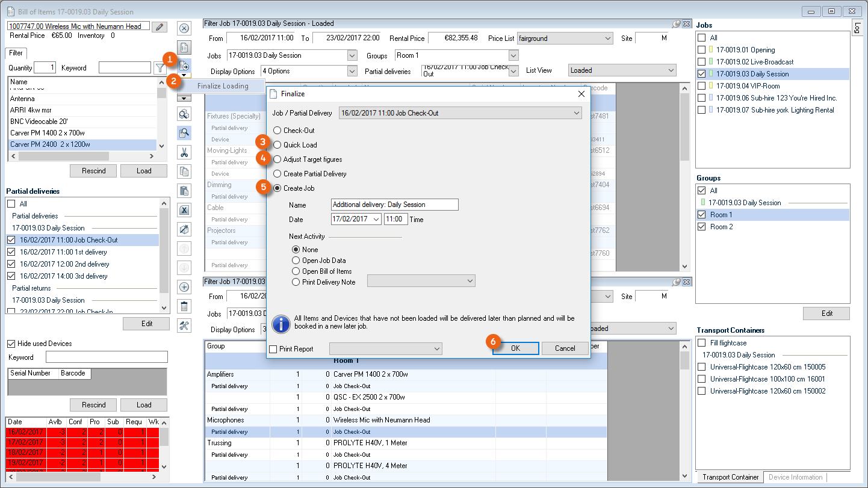Click the trash delete icon in toolbar

click(x=185, y=306)
